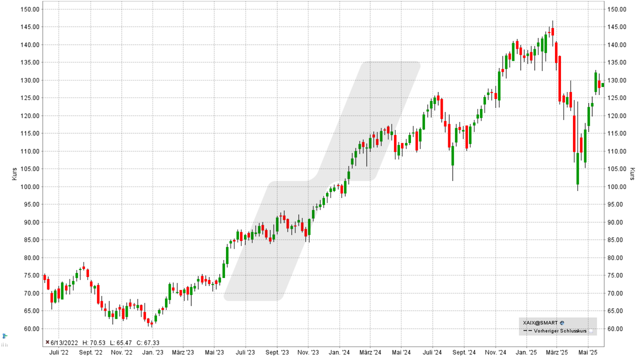Click the Nov. '24 axis label
Screen dimensions: 644x362
point(496,353)
